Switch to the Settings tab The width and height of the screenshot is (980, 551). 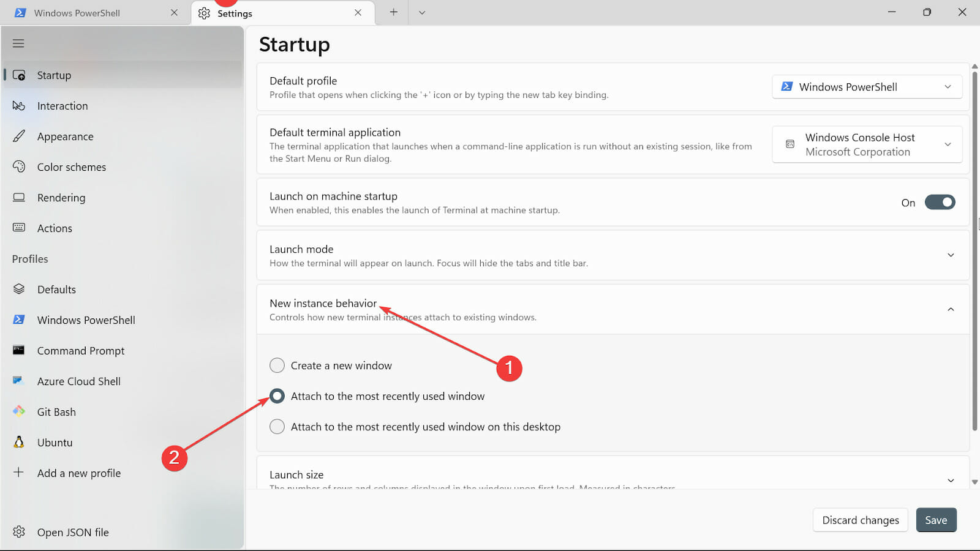[x=283, y=13]
